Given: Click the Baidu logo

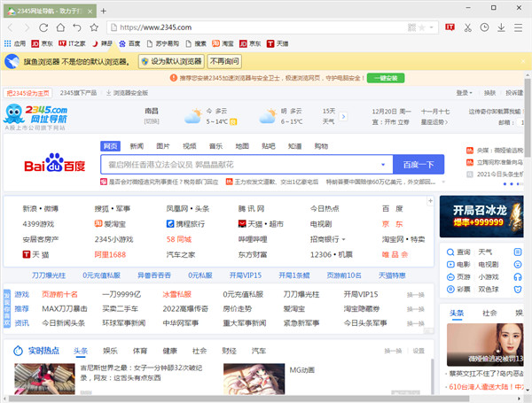Looking at the screenshot, I should point(55,163).
